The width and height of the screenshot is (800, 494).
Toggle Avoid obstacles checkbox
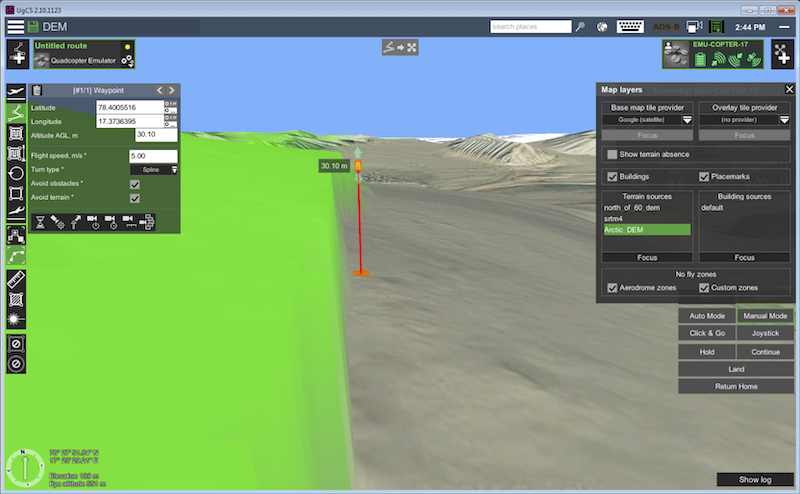pos(135,184)
